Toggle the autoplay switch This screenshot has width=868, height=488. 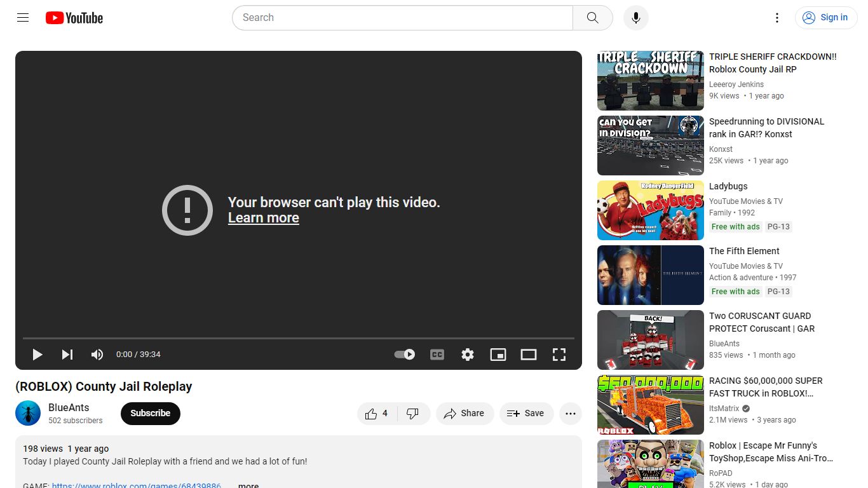coord(405,355)
